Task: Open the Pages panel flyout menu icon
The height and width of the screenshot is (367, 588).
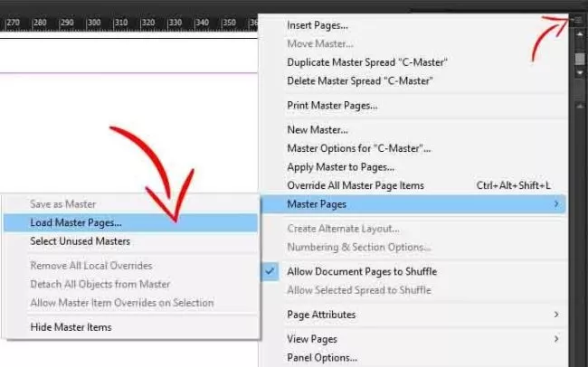Action: coord(577,21)
